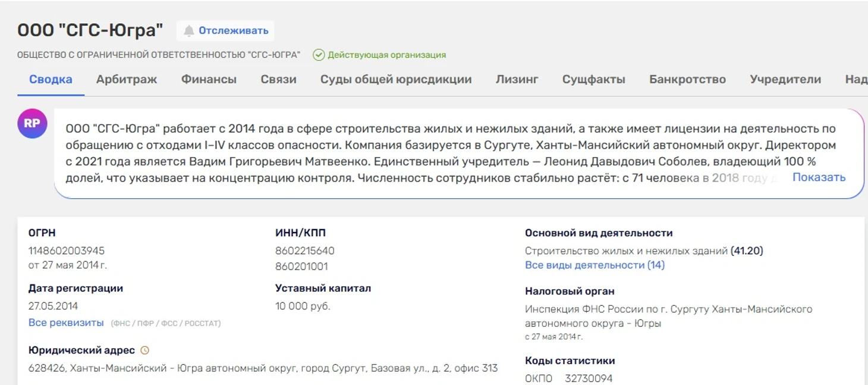868x385 pixels.
Task: Expand summary with the Показать link
Action: 819,177
